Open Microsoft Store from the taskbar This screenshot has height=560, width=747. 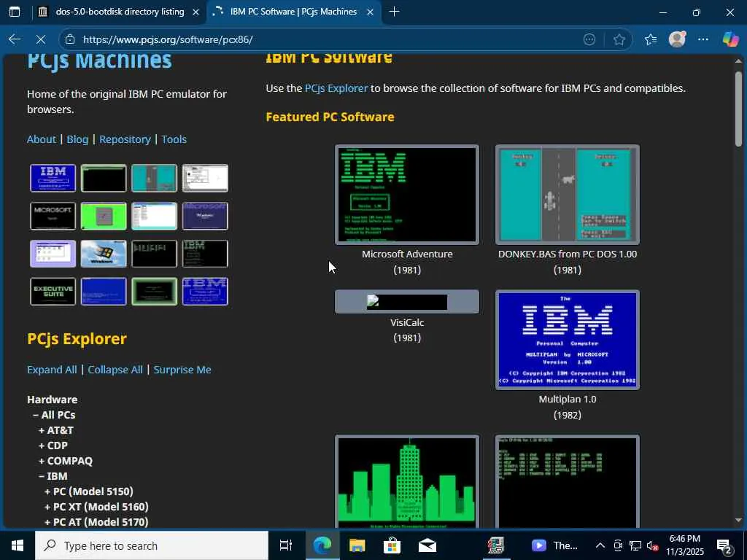point(392,545)
